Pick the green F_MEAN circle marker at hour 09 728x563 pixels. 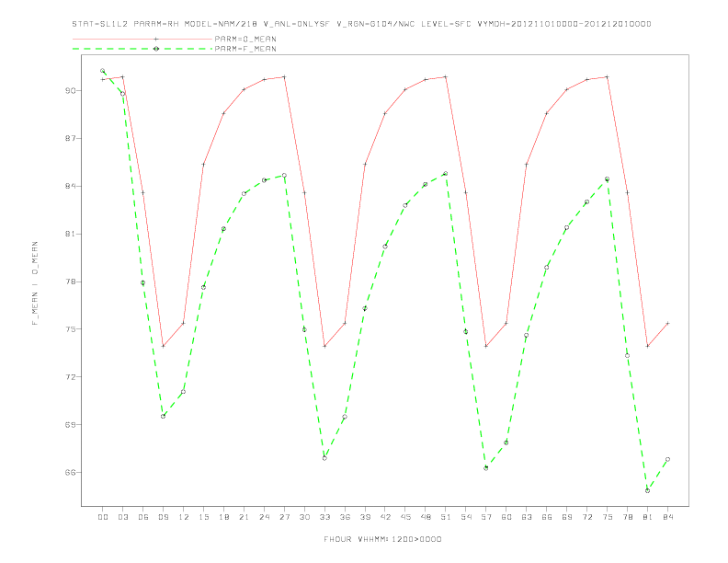[163, 416]
